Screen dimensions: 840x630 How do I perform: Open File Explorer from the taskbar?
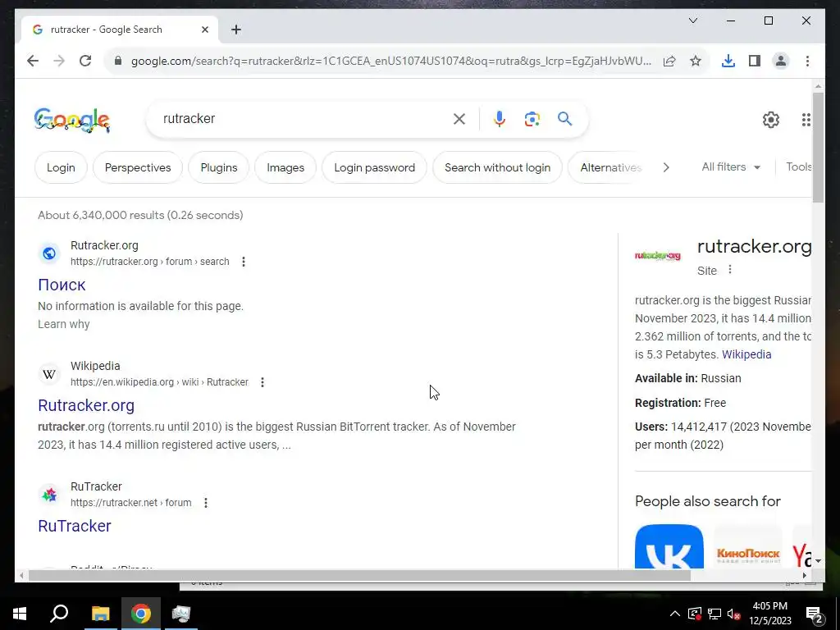click(100, 614)
